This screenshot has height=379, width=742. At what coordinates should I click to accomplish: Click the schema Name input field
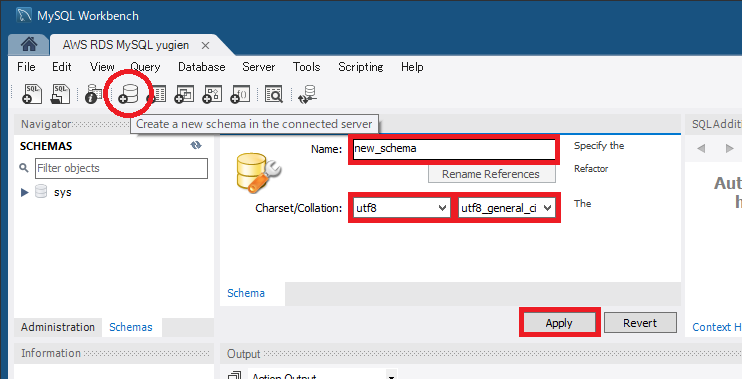click(454, 149)
